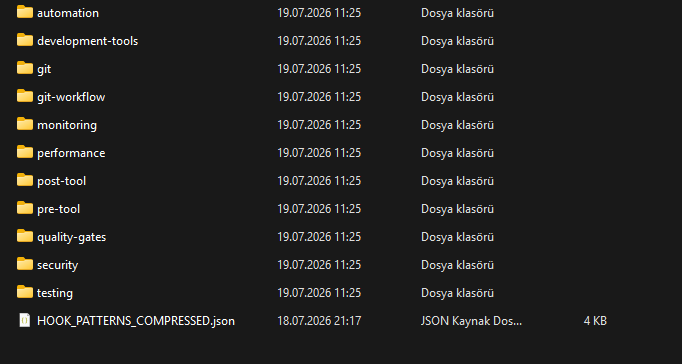Click the 4 KB size value
The width and height of the screenshot is (682, 364).
point(595,321)
